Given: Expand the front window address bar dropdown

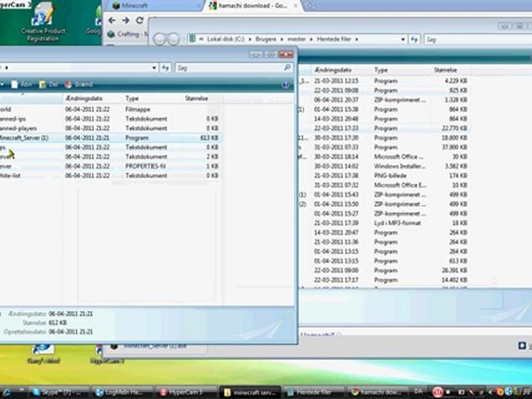Looking at the screenshot, I should coord(154,68).
